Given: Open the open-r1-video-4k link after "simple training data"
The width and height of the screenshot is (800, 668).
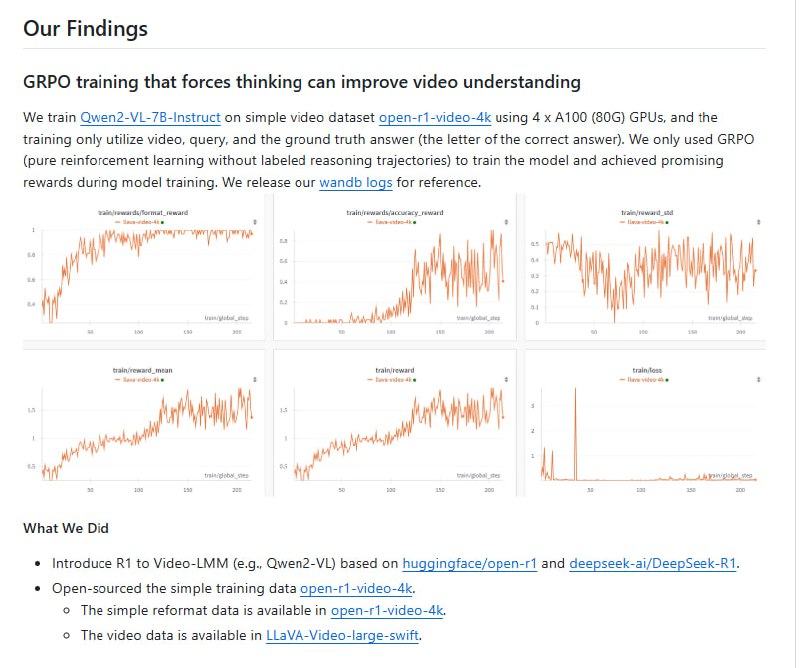Looking at the screenshot, I should coord(357,587).
